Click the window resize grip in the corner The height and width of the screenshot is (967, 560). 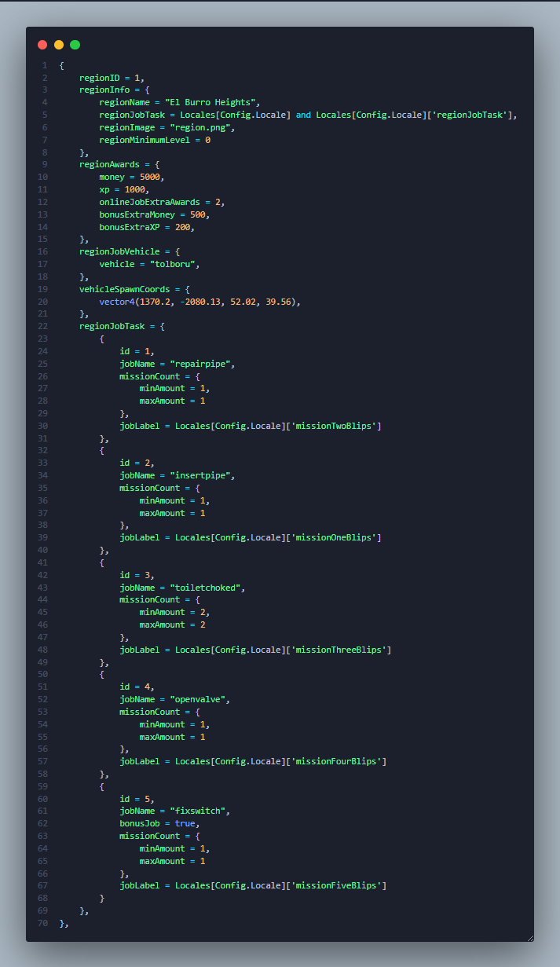[529, 937]
